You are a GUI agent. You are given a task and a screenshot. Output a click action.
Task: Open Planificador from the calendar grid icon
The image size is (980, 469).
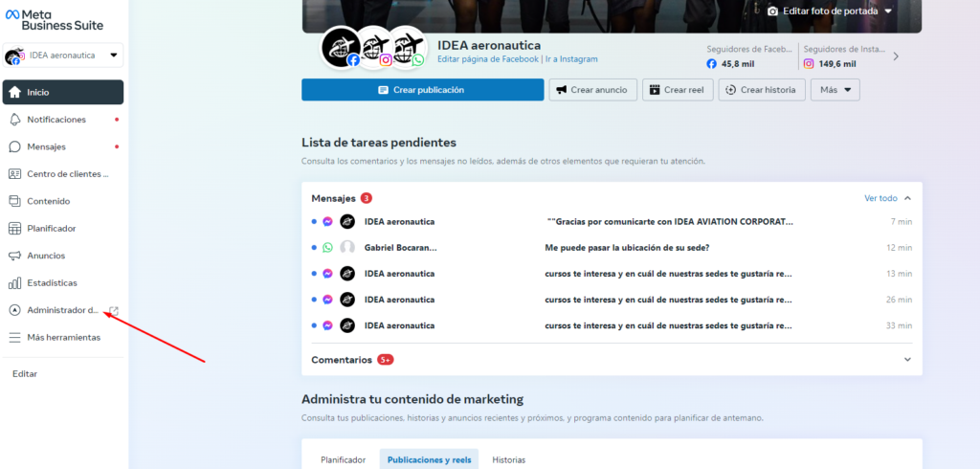click(x=15, y=228)
